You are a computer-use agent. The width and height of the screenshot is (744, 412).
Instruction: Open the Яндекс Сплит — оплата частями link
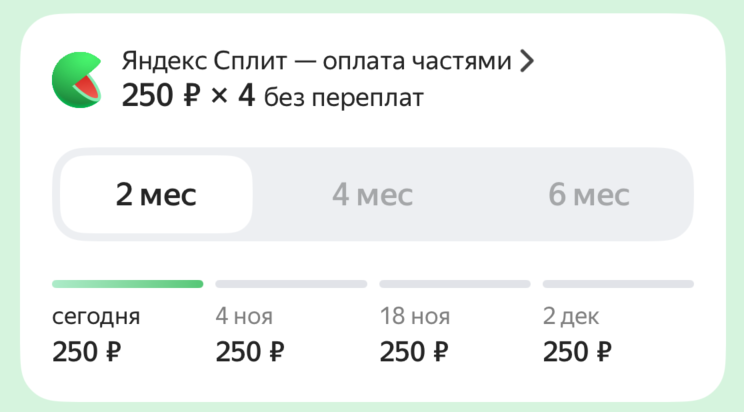318,62
